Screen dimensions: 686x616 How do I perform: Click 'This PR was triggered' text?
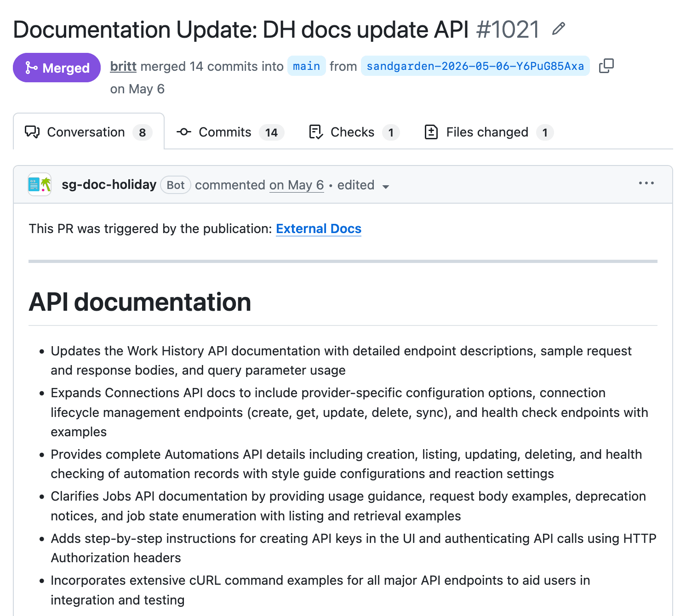click(x=150, y=228)
